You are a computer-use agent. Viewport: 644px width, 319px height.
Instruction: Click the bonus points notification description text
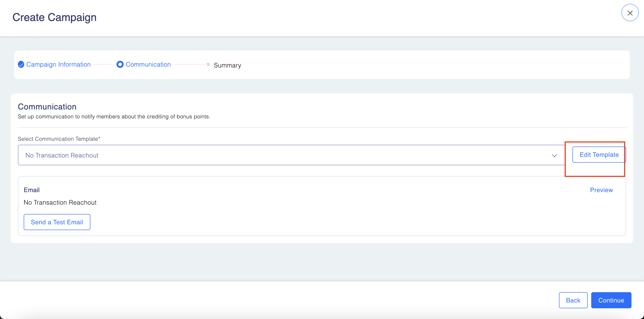[114, 116]
